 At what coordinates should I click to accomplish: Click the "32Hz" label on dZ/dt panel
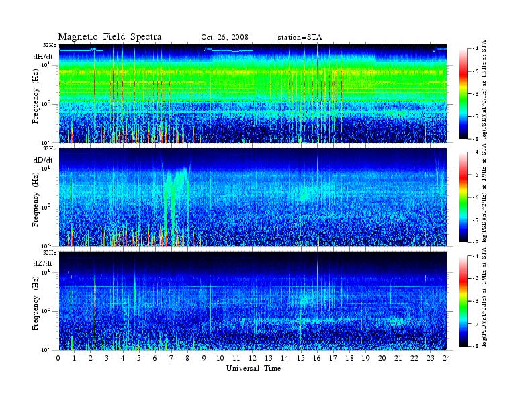tap(50, 253)
